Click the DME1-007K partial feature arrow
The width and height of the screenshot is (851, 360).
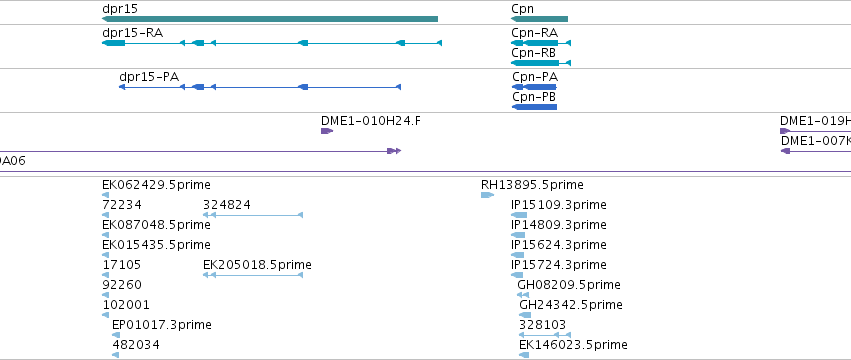816,151
